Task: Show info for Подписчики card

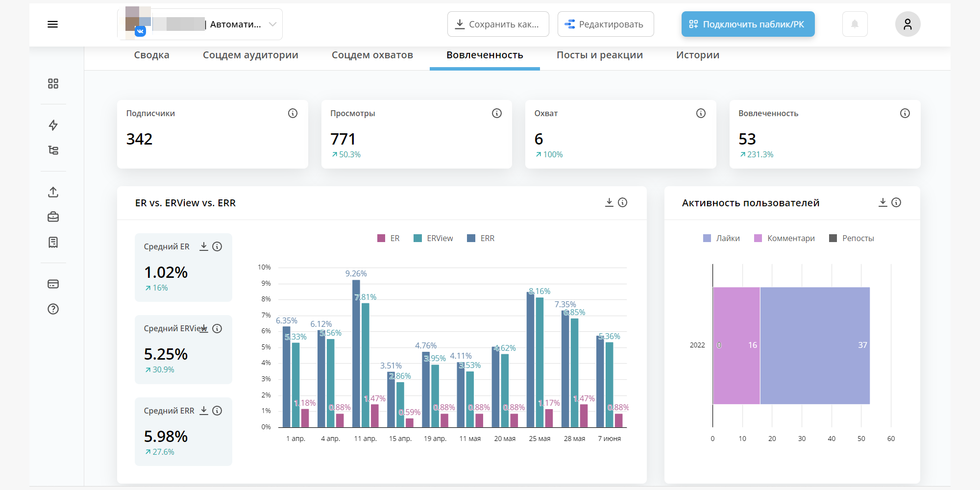Action: (x=293, y=113)
